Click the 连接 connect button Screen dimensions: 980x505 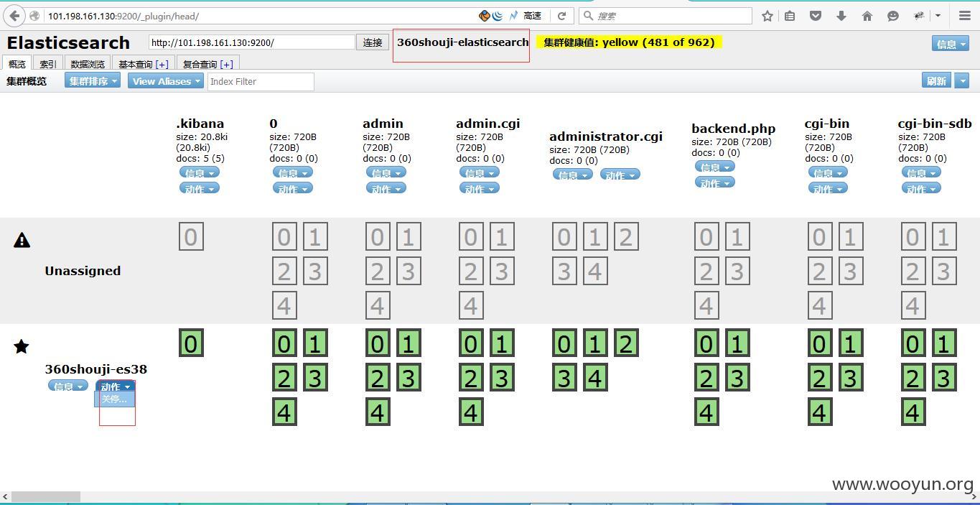(373, 42)
